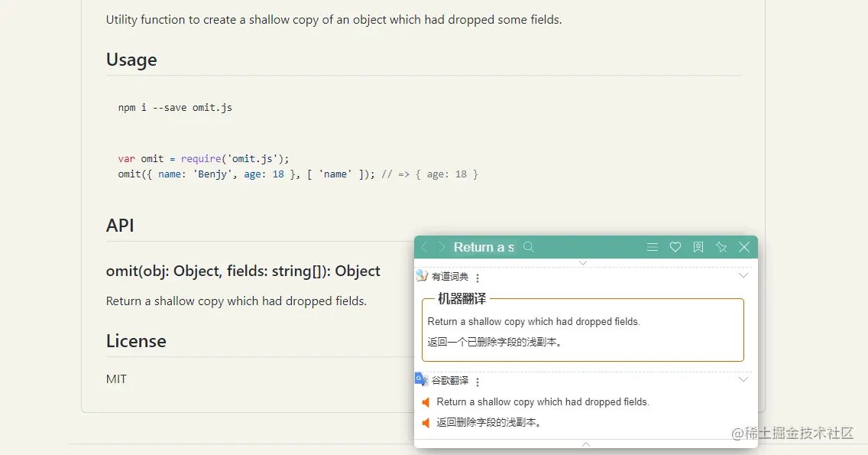Viewport: 868px width, 455px height.
Task: Click the heart favorite icon
Action: point(675,247)
